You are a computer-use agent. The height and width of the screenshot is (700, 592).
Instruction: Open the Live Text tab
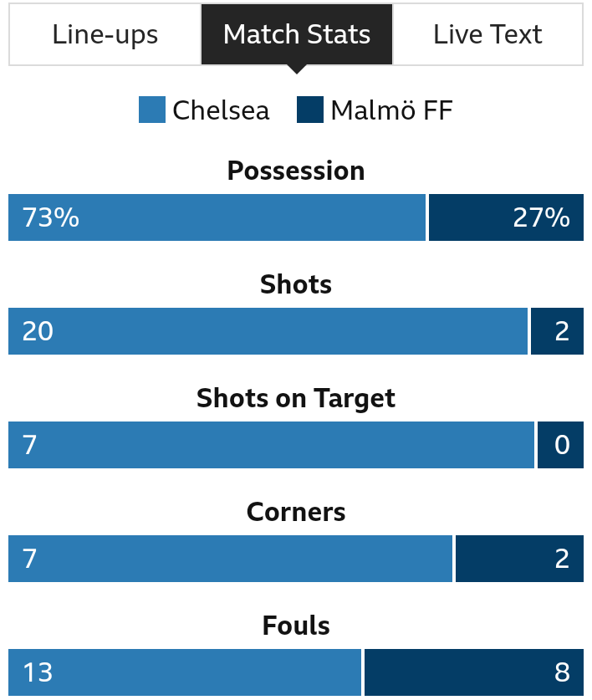coord(487,34)
